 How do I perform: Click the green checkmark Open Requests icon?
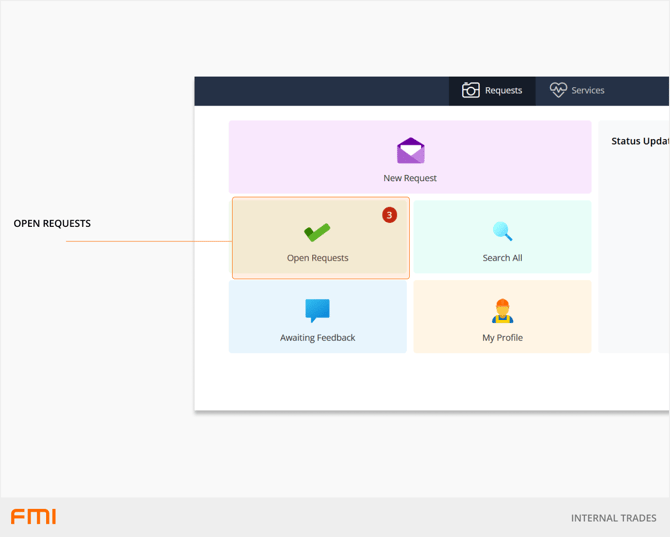317,232
